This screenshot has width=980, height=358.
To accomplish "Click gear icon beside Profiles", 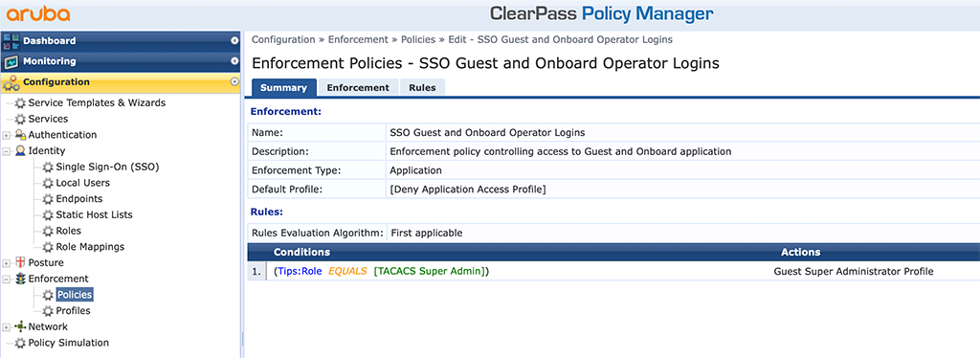I will tap(48, 310).
